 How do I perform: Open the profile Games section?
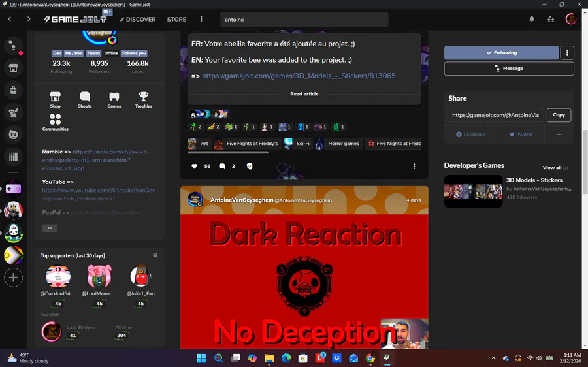(114, 100)
